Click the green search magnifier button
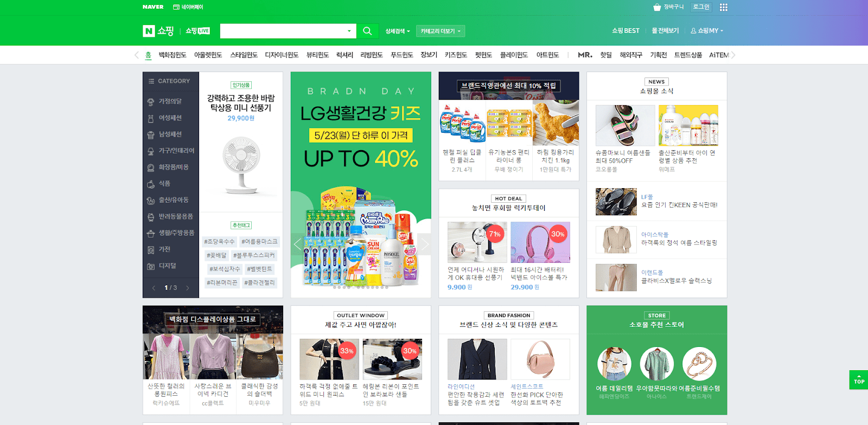868x425 pixels. click(x=367, y=31)
